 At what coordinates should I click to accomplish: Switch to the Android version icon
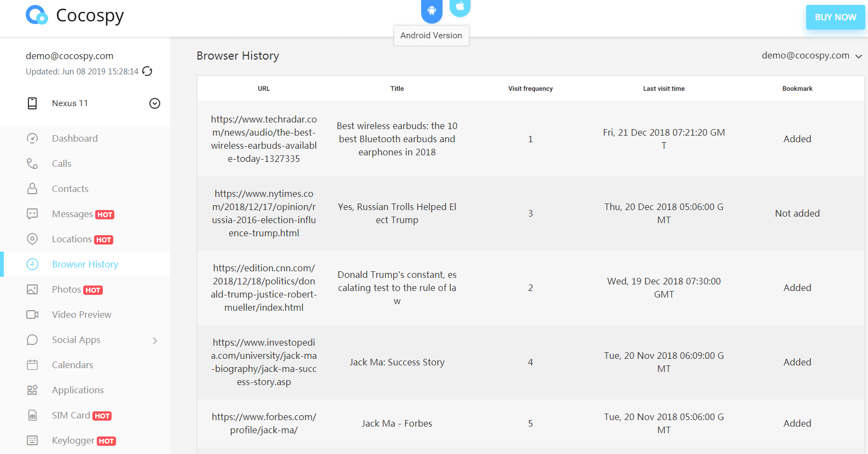[x=432, y=10]
